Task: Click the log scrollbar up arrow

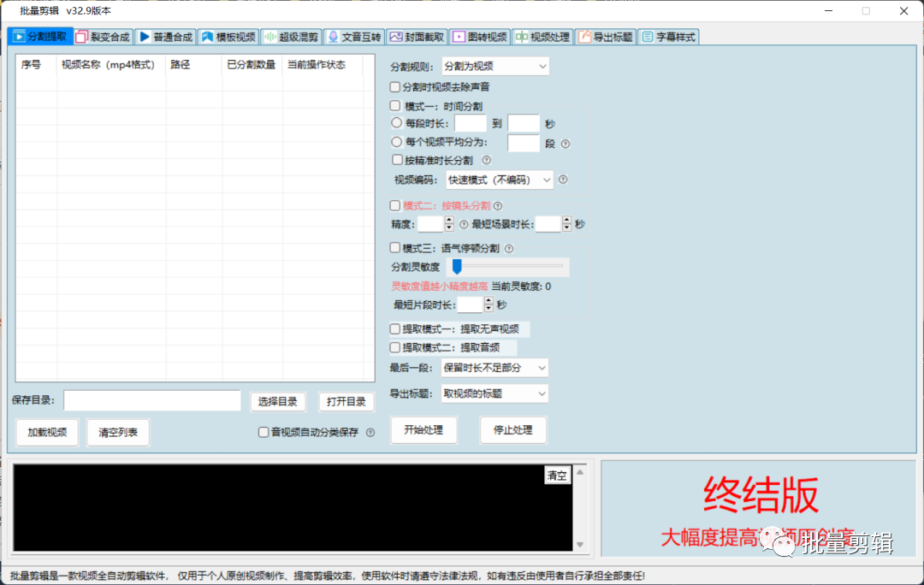Action: tap(580, 472)
